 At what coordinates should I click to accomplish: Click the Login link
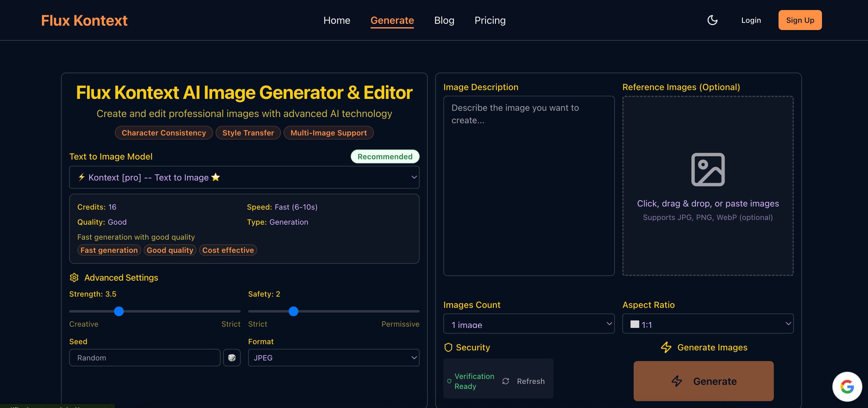click(x=751, y=20)
